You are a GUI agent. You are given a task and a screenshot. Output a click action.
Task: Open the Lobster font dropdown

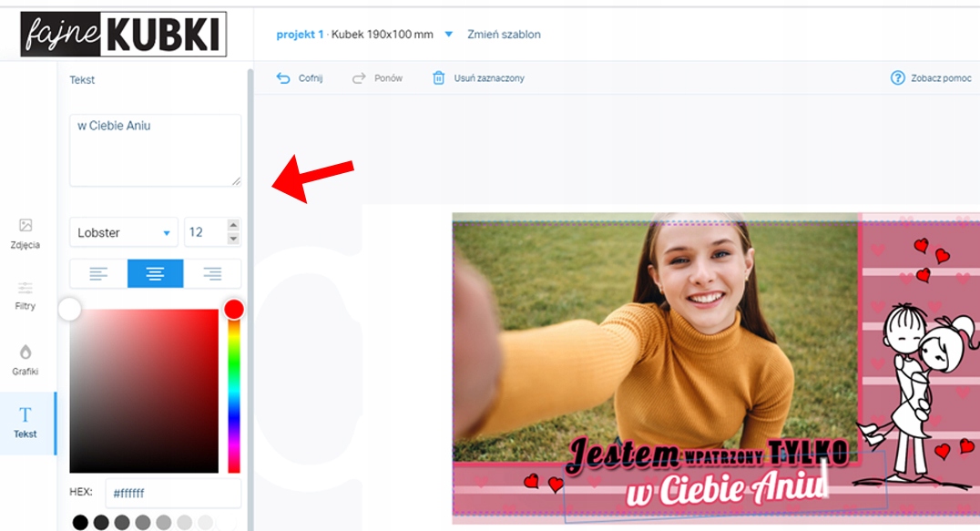pos(124,232)
